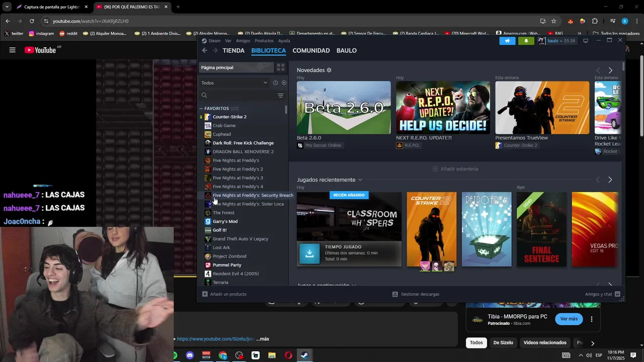Switch Steam to Big Picture mode icon
Image resolution: width=644 pixels, height=362 pixels.
pyautogui.click(x=586, y=41)
